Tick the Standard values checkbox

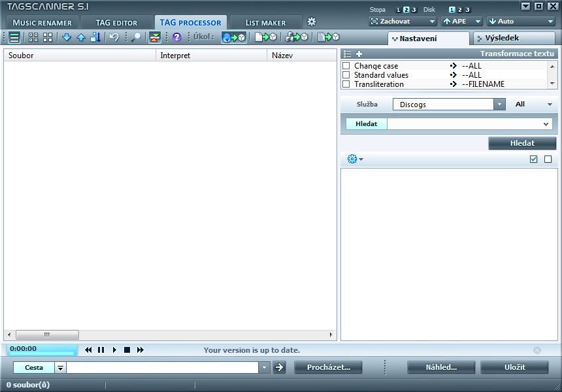(346, 75)
